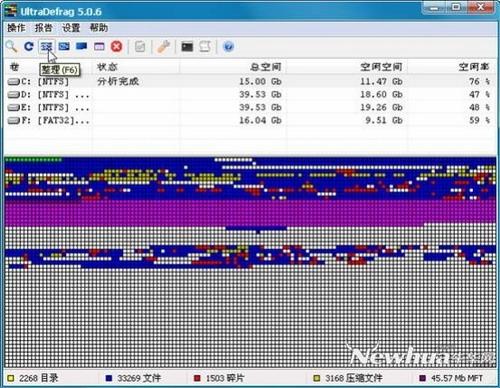Viewport: 500px width, 388px height.
Task: Click the Repeat action circular arrow icon
Action: [x=29, y=46]
